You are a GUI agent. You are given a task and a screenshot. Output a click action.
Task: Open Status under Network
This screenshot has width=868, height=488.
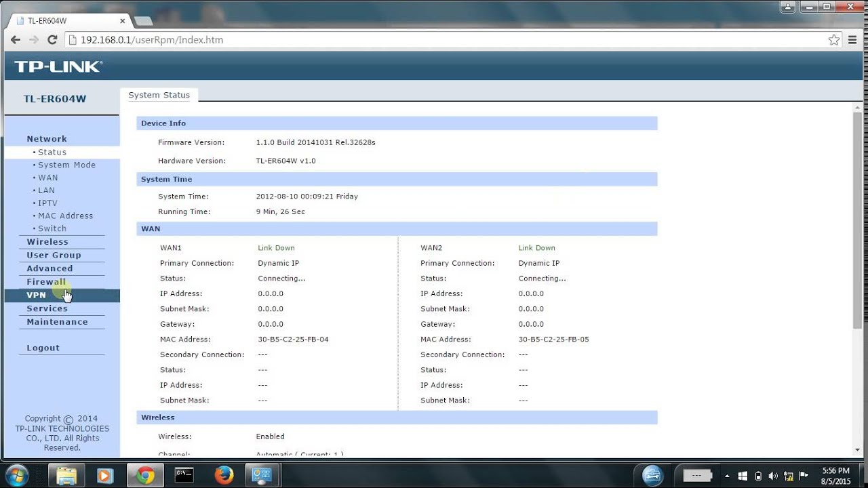tap(52, 152)
